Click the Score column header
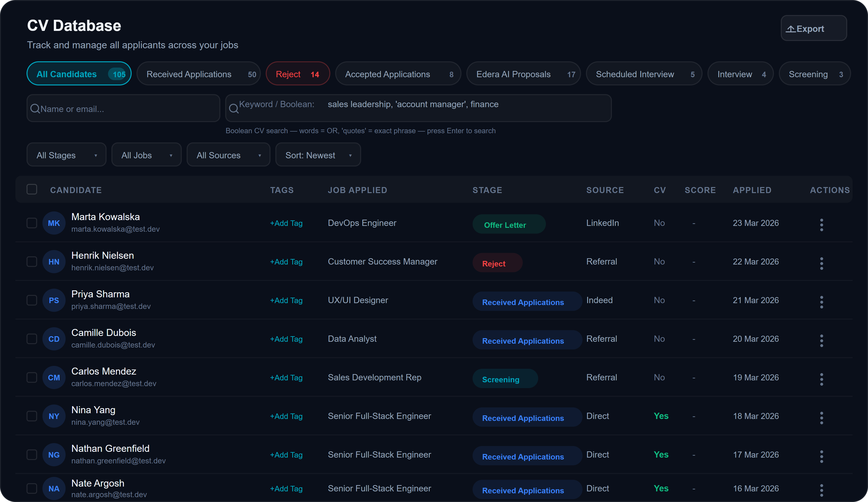 pos(700,190)
